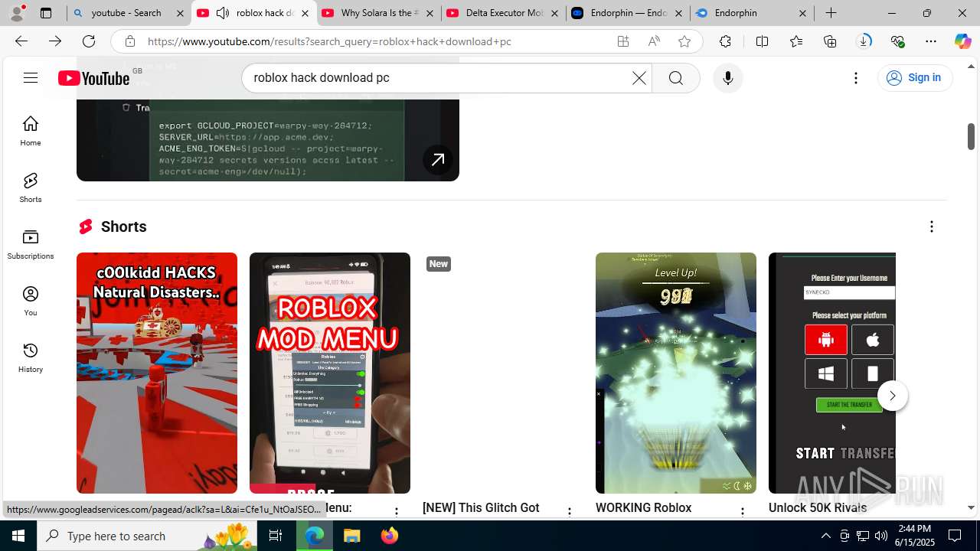Open a new browser tab
Viewport: 980px width, 551px height.
831,13
